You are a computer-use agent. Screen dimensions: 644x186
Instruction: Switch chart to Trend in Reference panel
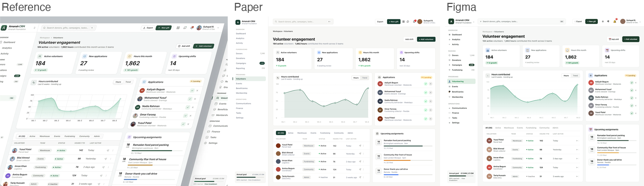point(128,82)
